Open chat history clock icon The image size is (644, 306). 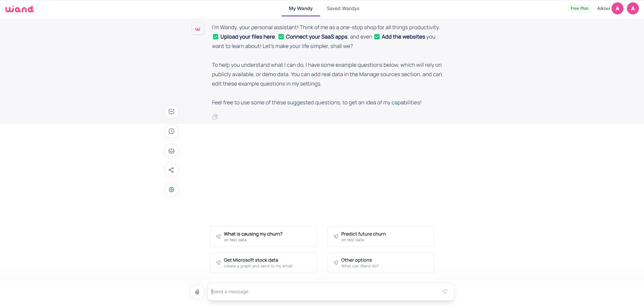[x=171, y=131]
